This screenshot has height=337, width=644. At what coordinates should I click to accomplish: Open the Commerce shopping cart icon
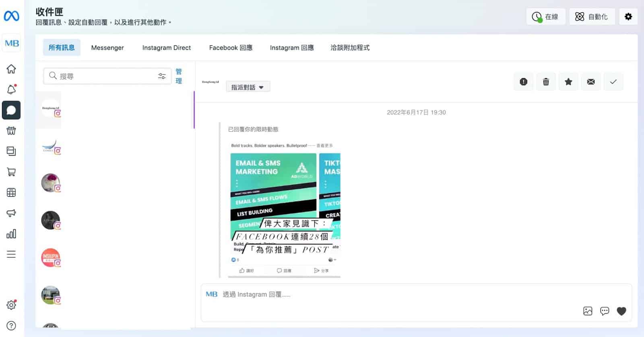11,172
